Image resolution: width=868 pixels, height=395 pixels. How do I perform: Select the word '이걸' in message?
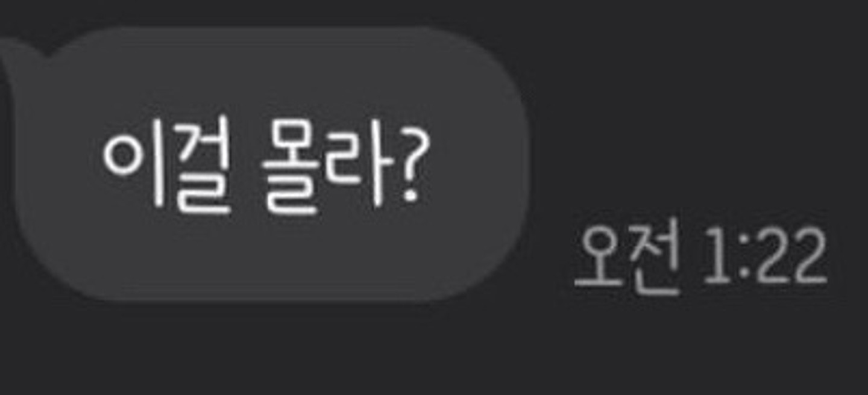(x=167, y=166)
